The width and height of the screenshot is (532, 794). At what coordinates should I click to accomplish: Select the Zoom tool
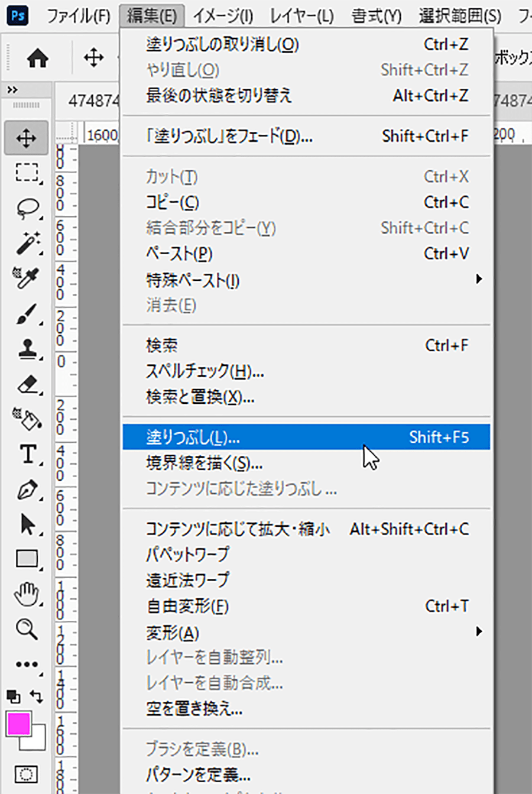click(26, 629)
